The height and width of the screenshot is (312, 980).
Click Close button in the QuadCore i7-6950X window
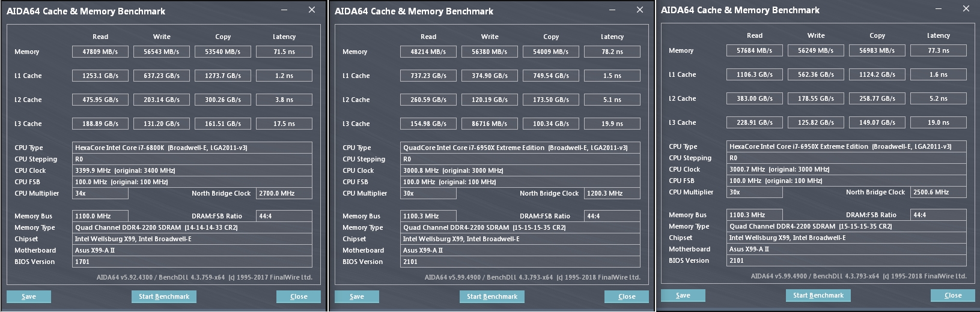tap(627, 296)
